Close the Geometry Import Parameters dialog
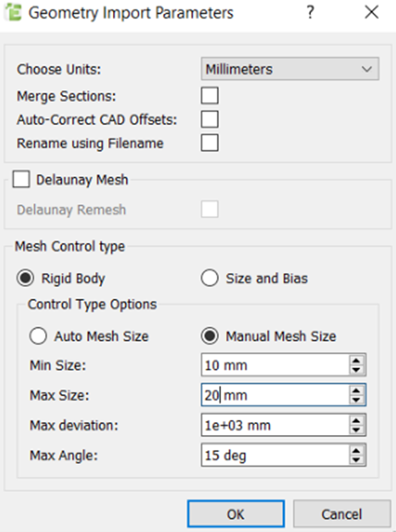 tap(371, 13)
